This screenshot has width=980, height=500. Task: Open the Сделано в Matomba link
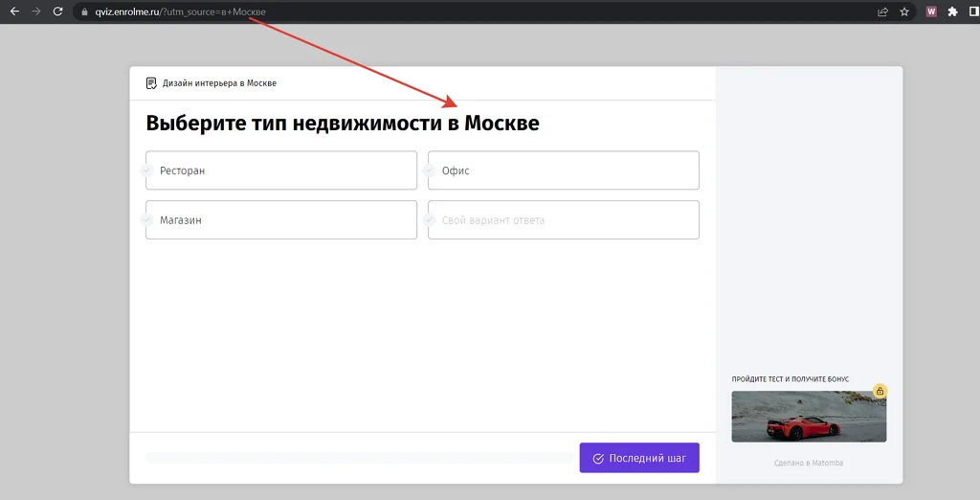pyautogui.click(x=809, y=463)
